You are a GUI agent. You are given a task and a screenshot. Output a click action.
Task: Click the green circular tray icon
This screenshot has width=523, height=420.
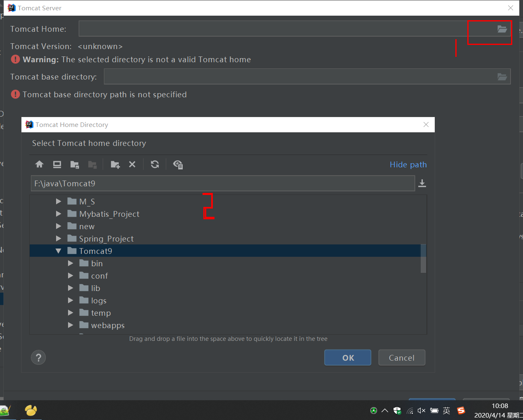click(374, 411)
